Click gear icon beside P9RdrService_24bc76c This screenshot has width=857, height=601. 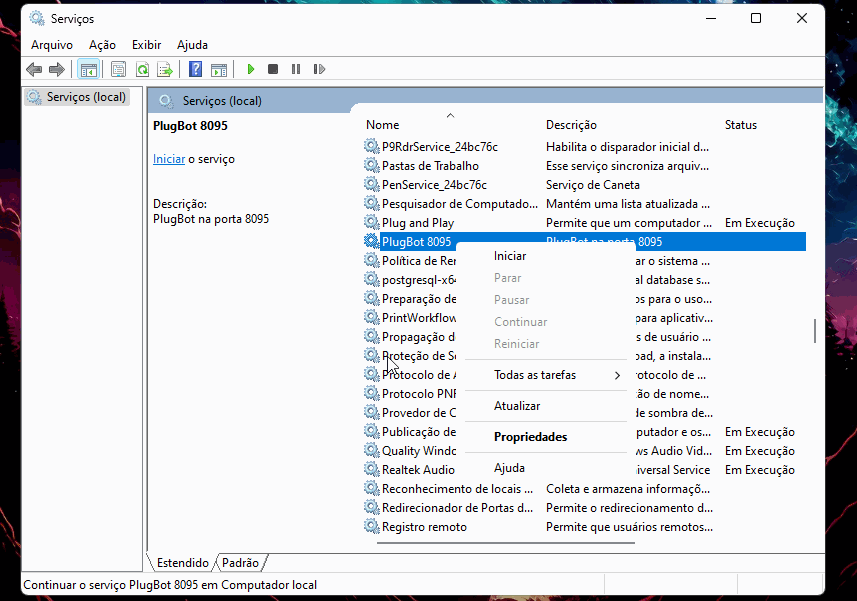click(x=372, y=146)
